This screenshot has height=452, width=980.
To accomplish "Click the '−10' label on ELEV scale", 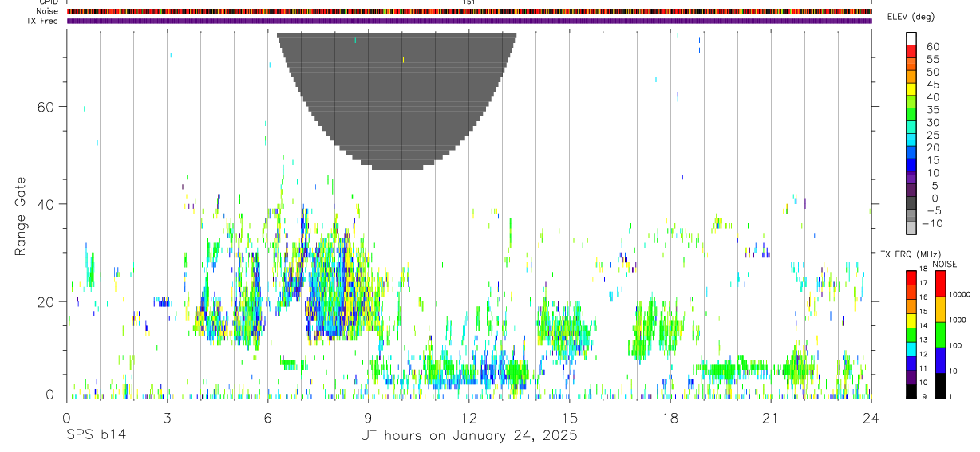I will click(932, 224).
